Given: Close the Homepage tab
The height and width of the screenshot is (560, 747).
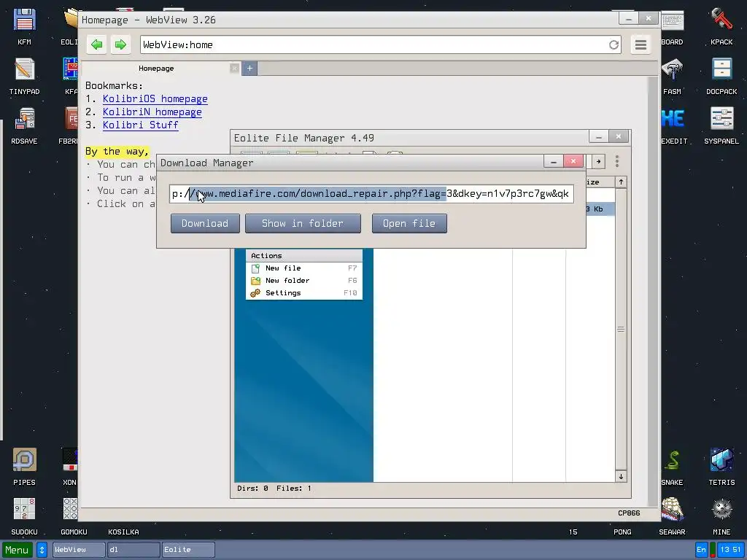Looking at the screenshot, I should (x=234, y=68).
